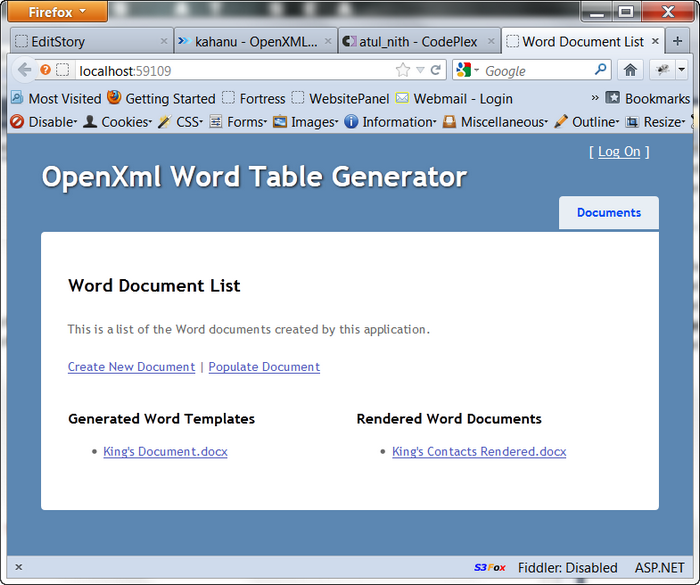Open King's Document.docx template
The width and height of the screenshot is (700, 585).
click(x=165, y=451)
